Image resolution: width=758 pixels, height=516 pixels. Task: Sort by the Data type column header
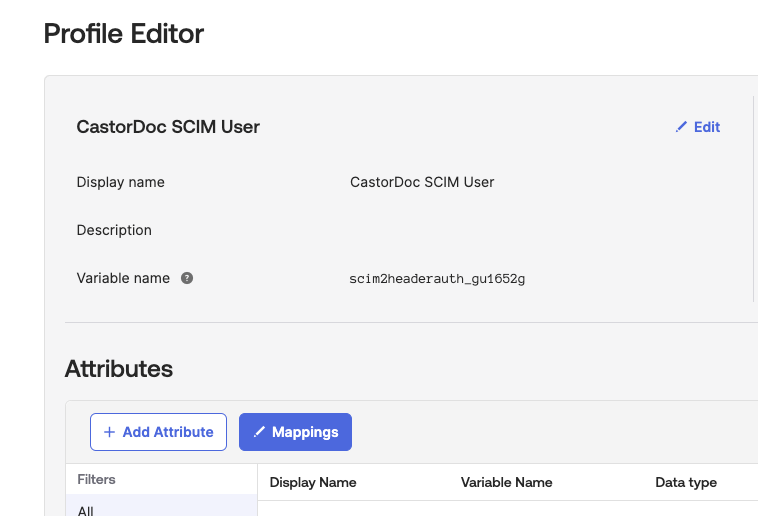pyautogui.click(x=686, y=482)
